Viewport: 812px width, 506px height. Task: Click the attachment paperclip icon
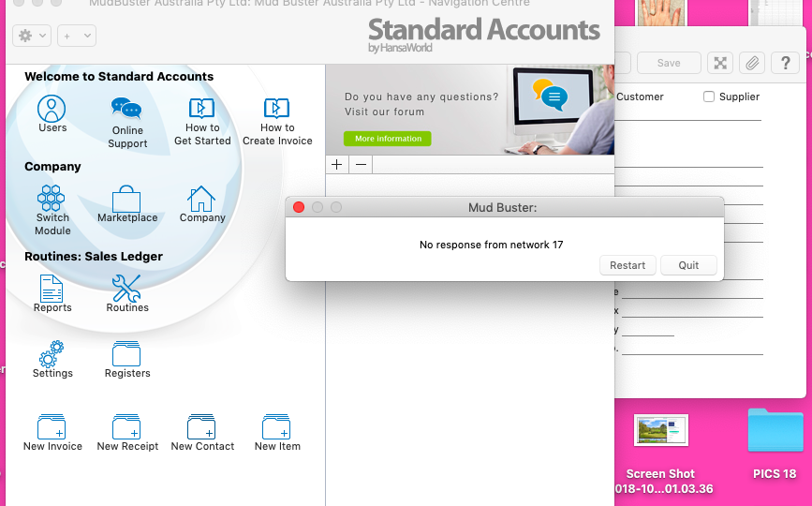[x=752, y=63]
